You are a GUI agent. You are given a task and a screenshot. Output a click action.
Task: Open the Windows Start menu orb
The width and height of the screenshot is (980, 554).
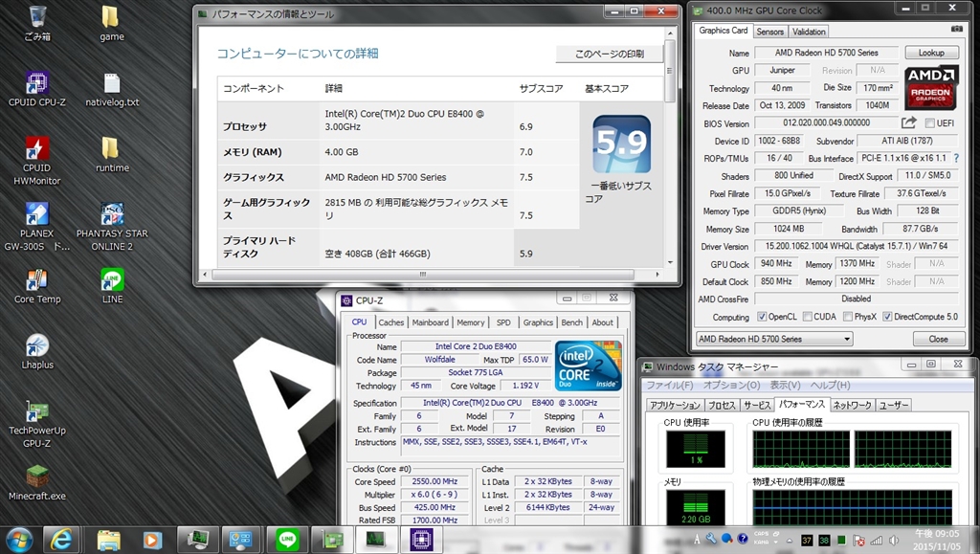click(x=19, y=539)
